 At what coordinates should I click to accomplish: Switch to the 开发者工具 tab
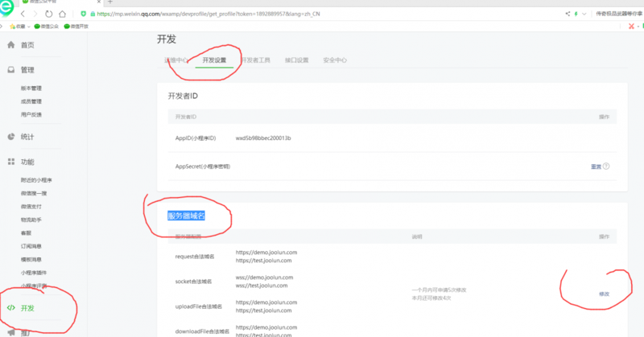(255, 60)
